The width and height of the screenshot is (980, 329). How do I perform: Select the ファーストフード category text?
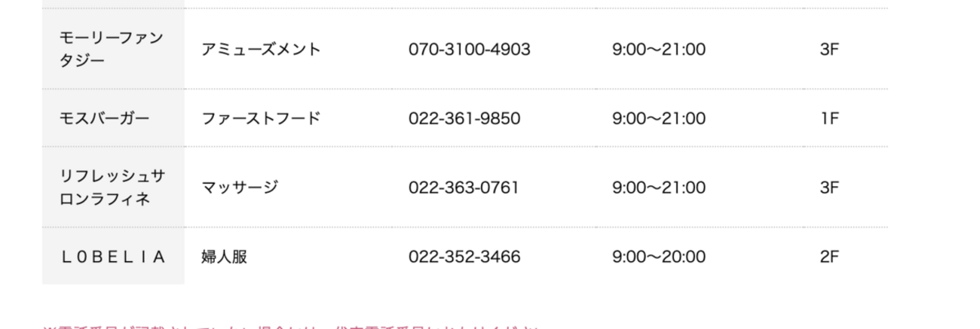point(261,118)
